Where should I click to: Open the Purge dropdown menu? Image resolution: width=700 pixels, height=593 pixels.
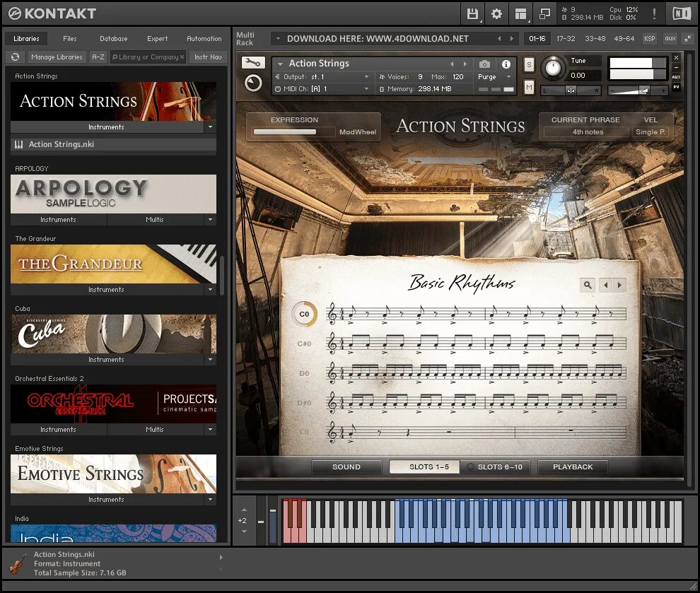click(x=494, y=77)
